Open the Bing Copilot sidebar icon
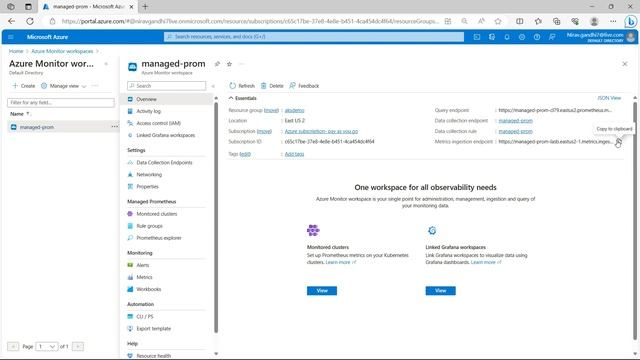640x360 pixels. (x=630, y=21)
